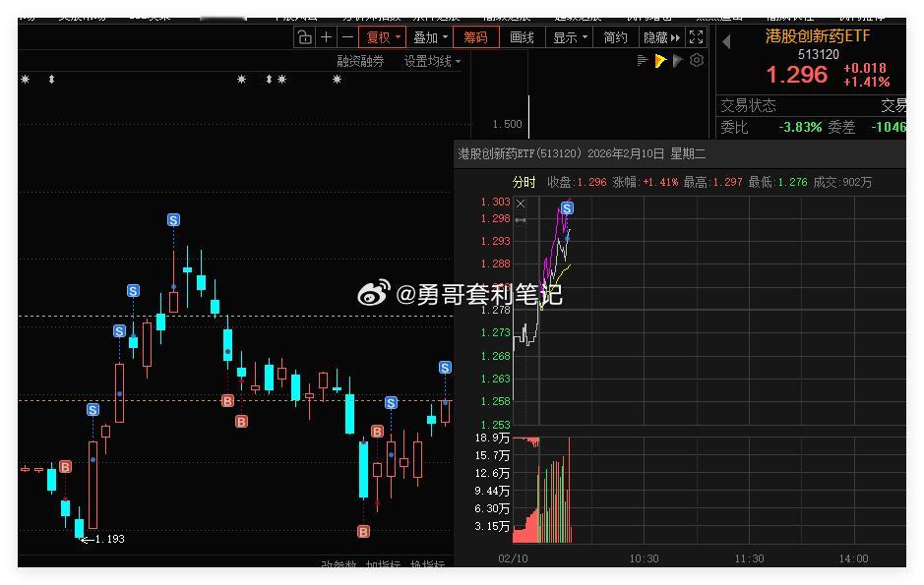924x585 pixels.
Task: Click the fullscreen expand icon
Action: point(696,36)
